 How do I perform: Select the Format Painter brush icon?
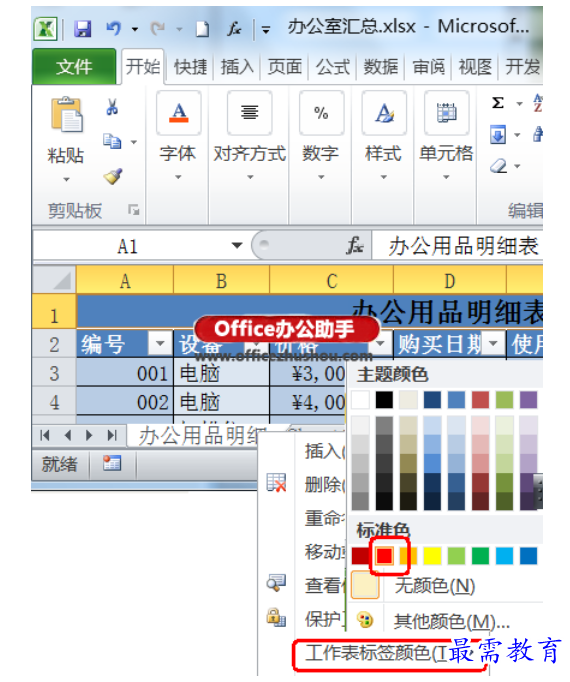click(x=113, y=176)
